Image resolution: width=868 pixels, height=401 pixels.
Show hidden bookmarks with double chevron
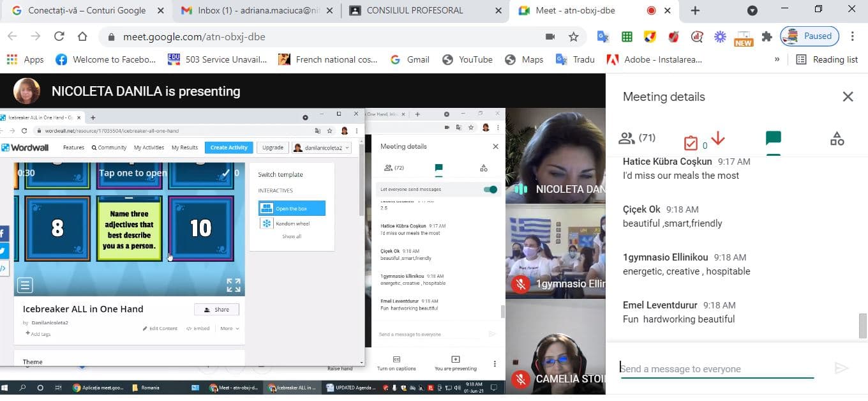(777, 59)
